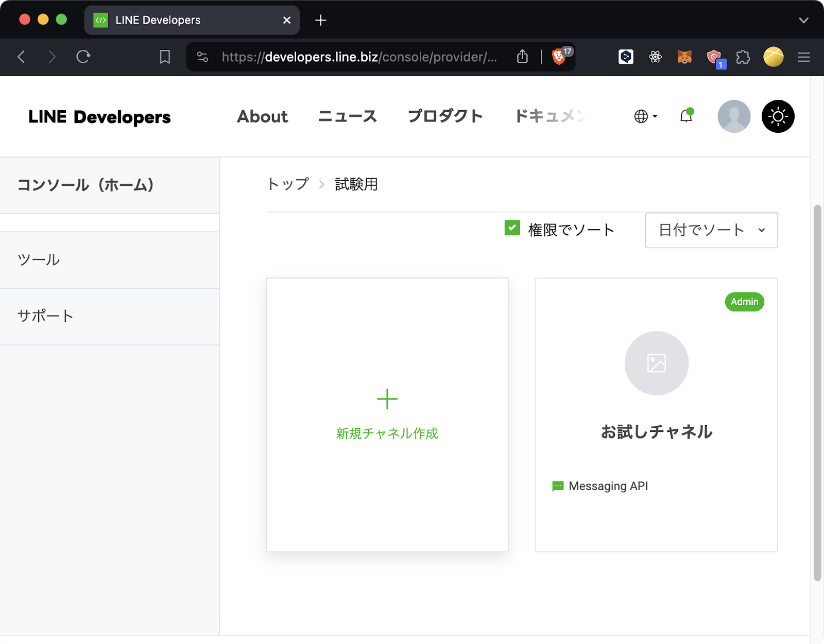The height and width of the screenshot is (644, 824).
Task: Click the Admin badge
Action: tap(744, 302)
